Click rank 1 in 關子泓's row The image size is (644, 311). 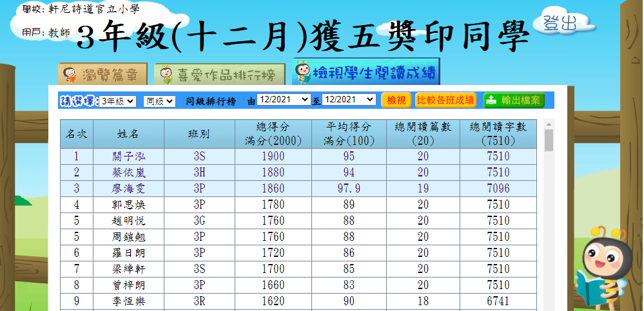[x=77, y=156]
